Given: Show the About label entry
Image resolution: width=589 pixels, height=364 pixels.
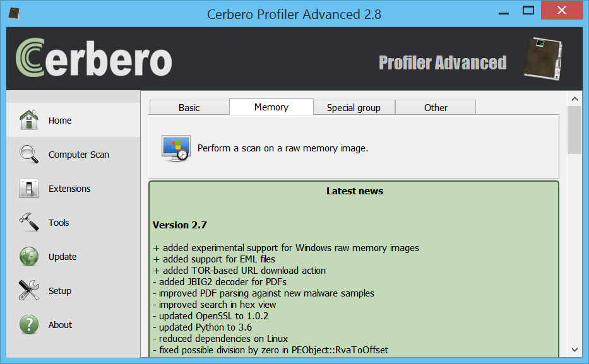Looking at the screenshot, I should click(x=60, y=325).
